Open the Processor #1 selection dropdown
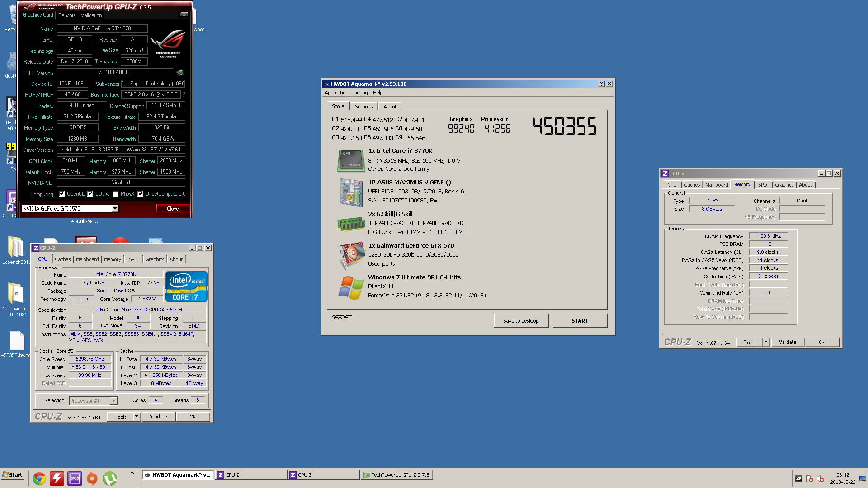This screenshot has height=488, width=868. coord(113,401)
